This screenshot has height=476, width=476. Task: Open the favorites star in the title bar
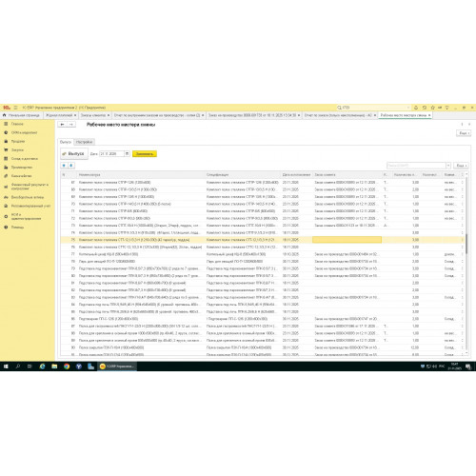point(432,108)
